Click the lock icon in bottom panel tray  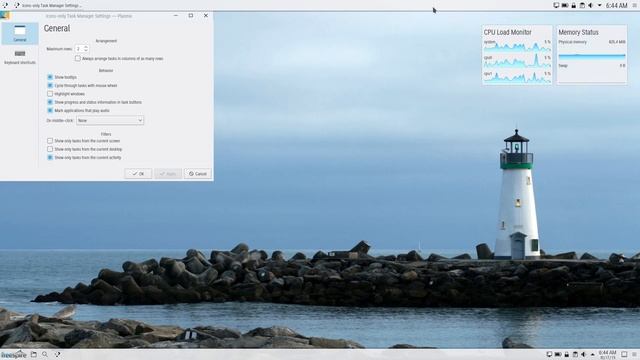pyautogui.click(x=567, y=355)
